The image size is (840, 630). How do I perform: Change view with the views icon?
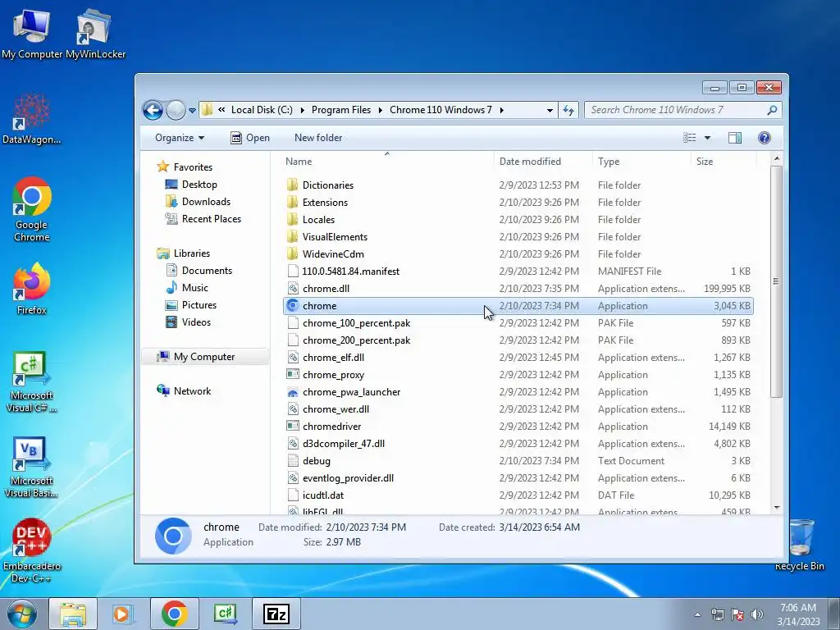coord(689,138)
